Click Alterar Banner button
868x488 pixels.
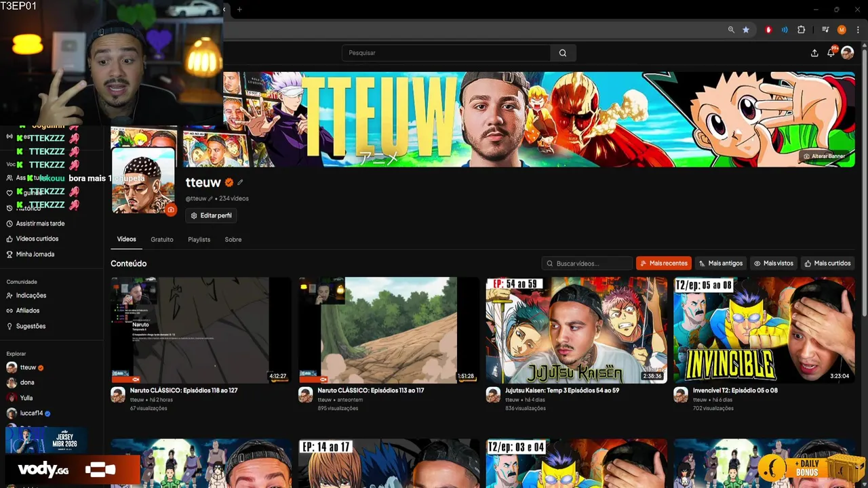point(824,156)
